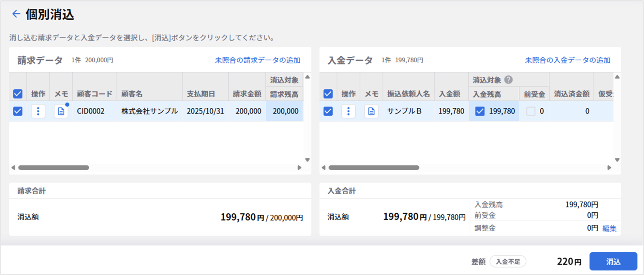644x275 pixels.
Task: Toggle select-all checkbox in 請求データ header
Action: [18, 94]
